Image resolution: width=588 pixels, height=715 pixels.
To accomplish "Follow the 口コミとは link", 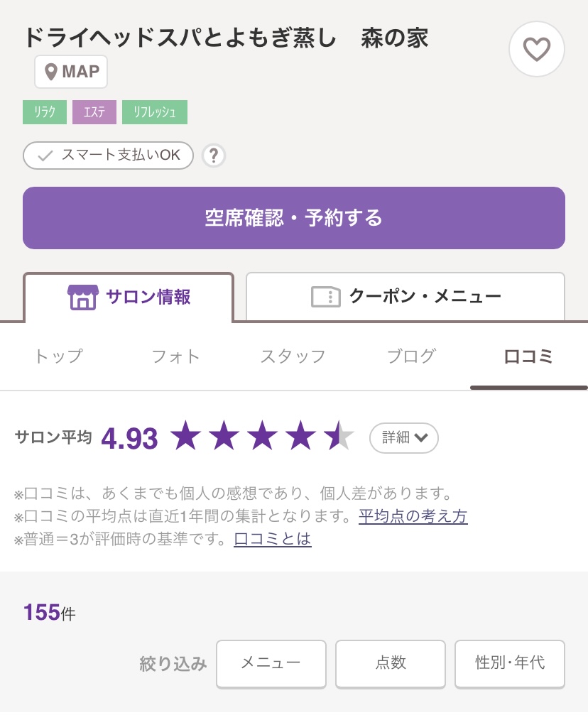I will (x=272, y=539).
